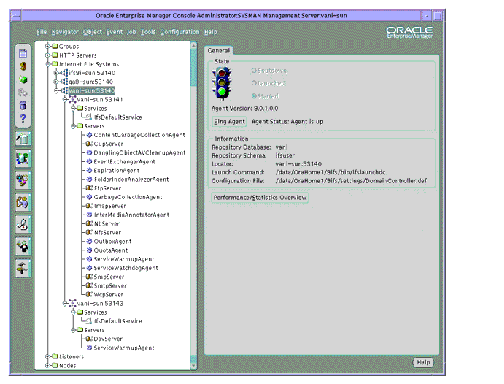Collapse the Servers folder under vani-sun 53141
This screenshot has height=384, width=504.
click(x=73, y=126)
